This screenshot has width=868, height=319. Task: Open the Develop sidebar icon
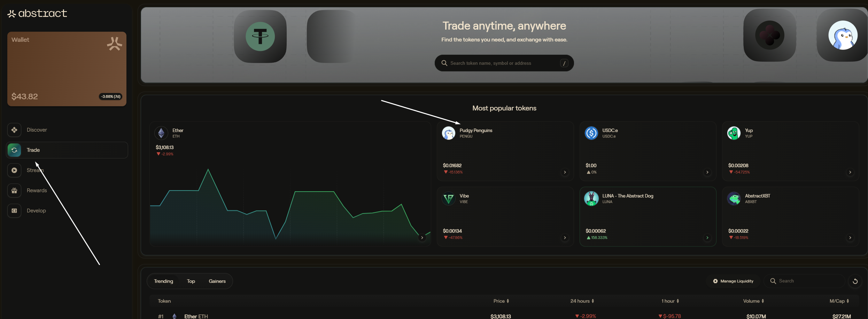pyautogui.click(x=14, y=211)
